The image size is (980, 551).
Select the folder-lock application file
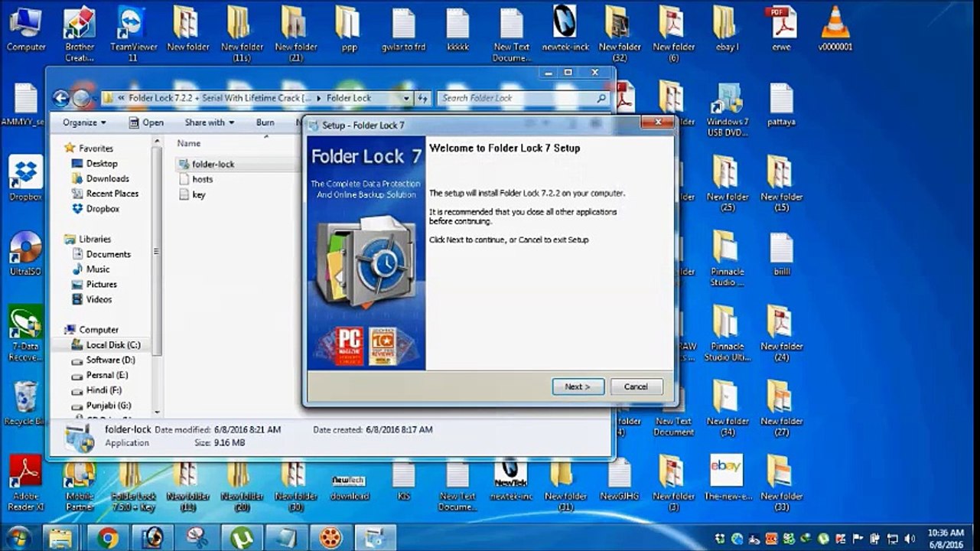(x=207, y=164)
